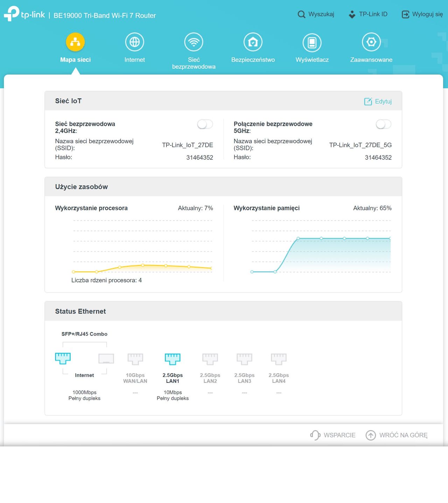Open the Wyświetlacz display icon
Viewport: 448px width, 503px height.
pos(312,42)
